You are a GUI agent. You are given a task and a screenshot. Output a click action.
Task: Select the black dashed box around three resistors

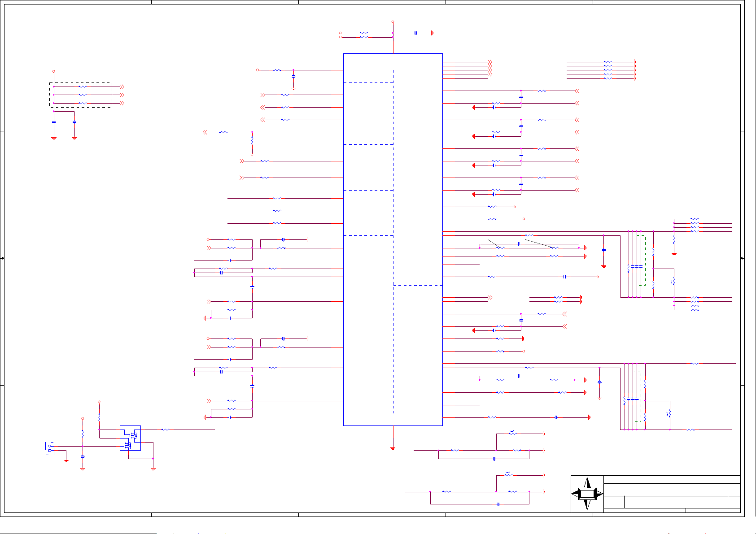[81, 95]
